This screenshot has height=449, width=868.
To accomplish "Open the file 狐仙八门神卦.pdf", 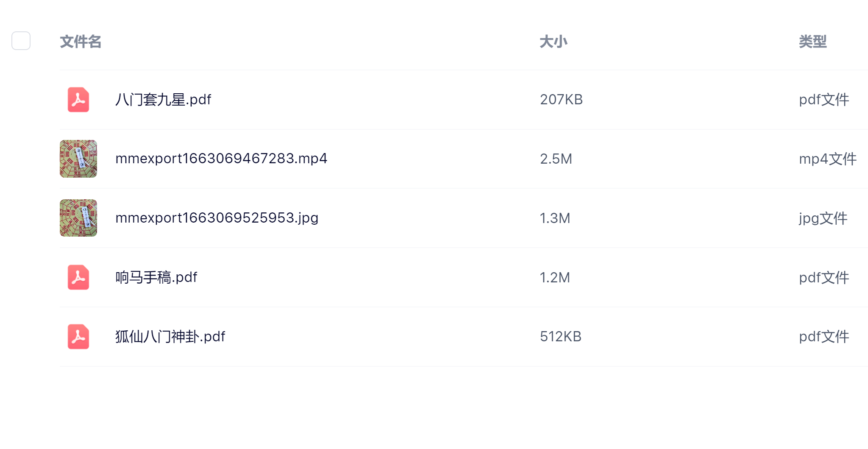I will coord(170,337).
